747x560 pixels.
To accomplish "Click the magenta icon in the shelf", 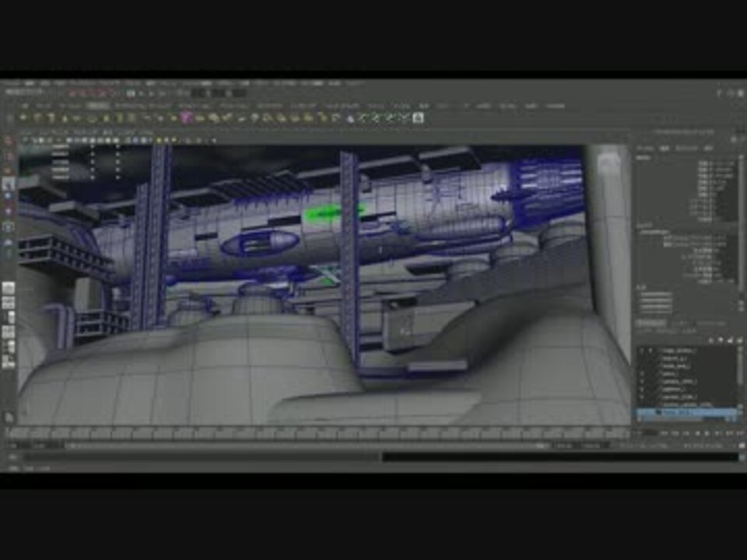I will 188,117.
